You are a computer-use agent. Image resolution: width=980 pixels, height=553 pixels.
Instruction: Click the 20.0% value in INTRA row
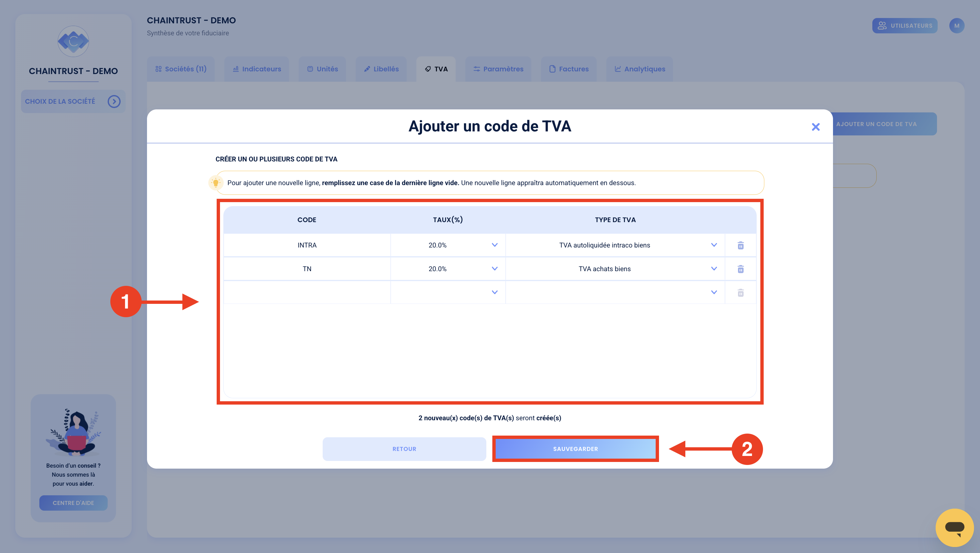point(437,245)
